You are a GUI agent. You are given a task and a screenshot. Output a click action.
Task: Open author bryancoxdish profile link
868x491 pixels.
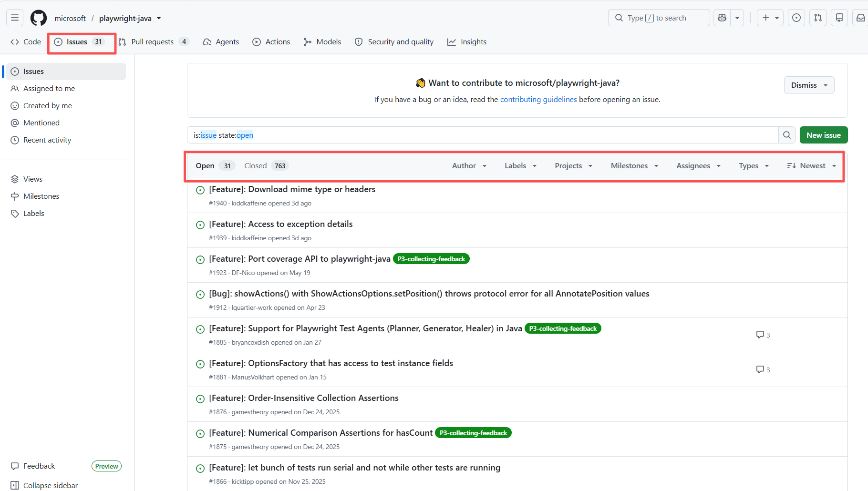(x=250, y=342)
